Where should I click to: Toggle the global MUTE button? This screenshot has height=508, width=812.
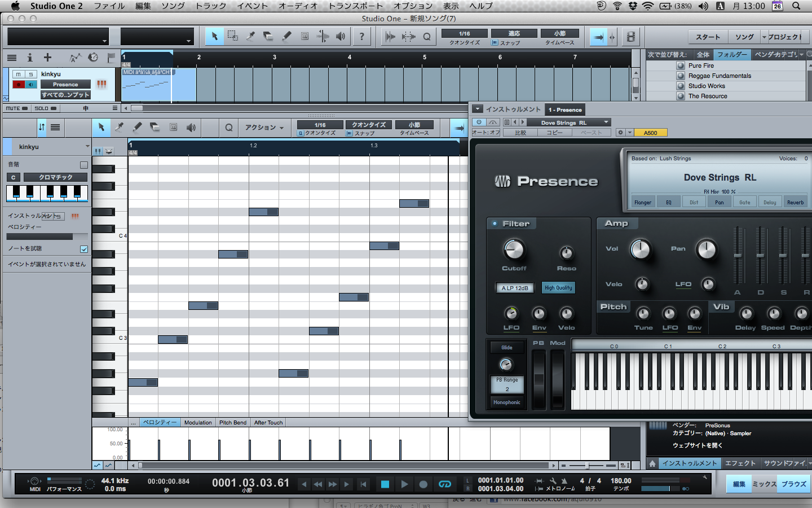[x=16, y=108]
